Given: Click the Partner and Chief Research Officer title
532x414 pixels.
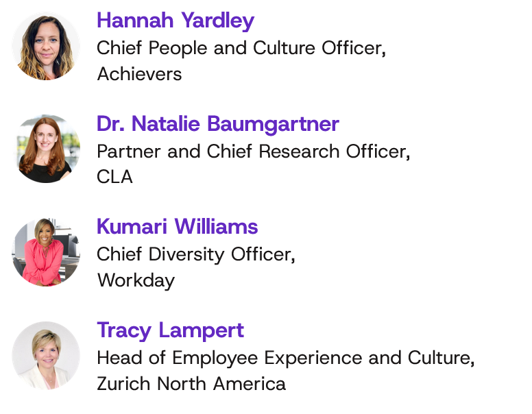Looking at the screenshot, I should [254, 151].
